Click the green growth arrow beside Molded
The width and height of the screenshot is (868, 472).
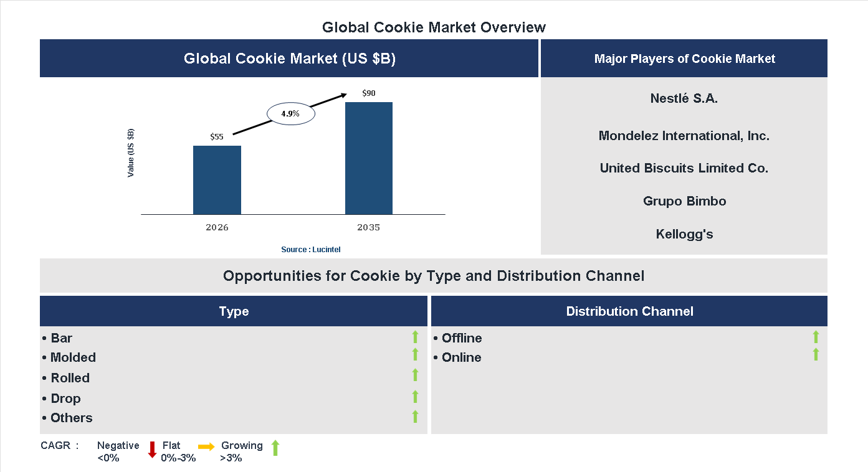(x=415, y=355)
